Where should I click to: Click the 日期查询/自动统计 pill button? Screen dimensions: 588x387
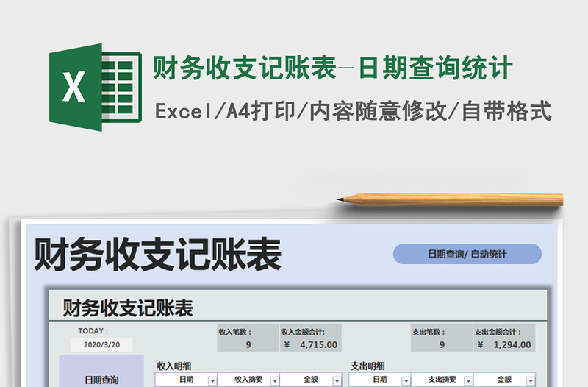click(467, 255)
